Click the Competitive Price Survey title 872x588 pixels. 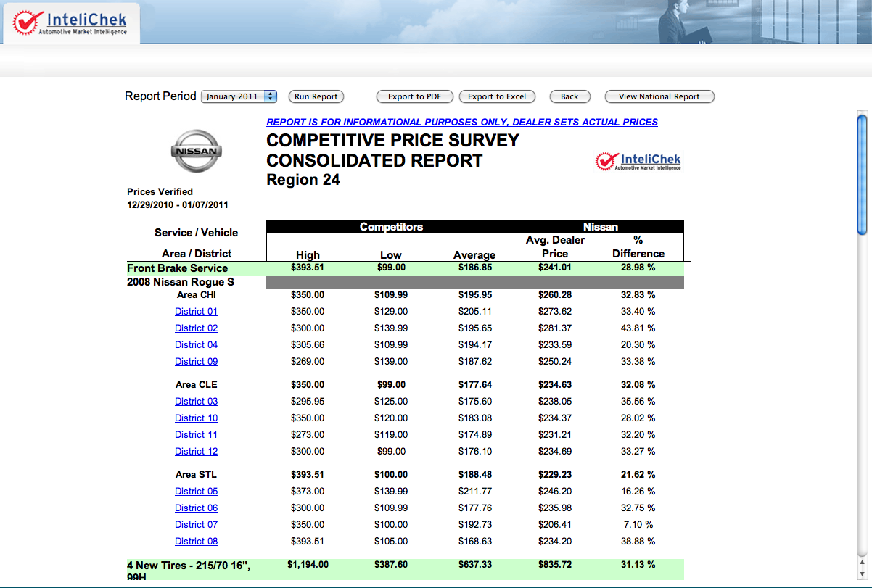(392, 141)
